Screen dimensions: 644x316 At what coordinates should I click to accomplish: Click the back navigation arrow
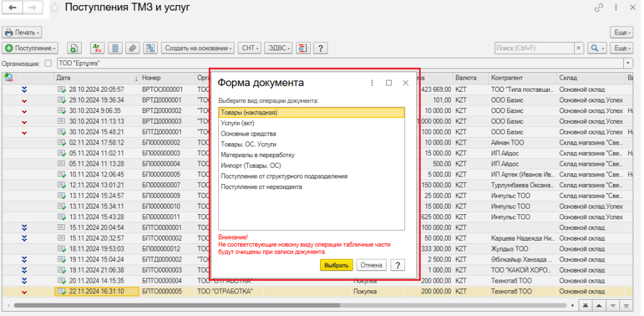click(13, 8)
